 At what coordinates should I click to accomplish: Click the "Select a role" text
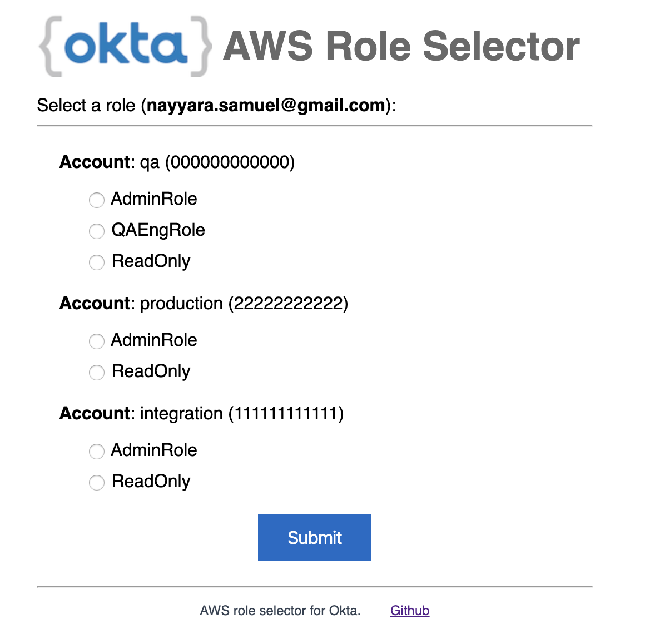point(86,105)
